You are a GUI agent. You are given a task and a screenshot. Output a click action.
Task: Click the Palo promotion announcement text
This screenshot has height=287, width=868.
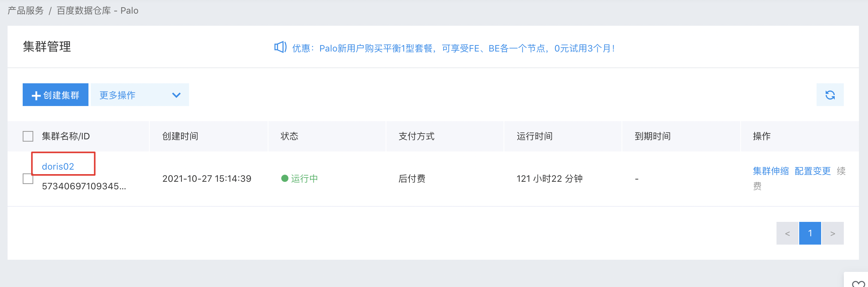pyautogui.click(x=454, y=48)
